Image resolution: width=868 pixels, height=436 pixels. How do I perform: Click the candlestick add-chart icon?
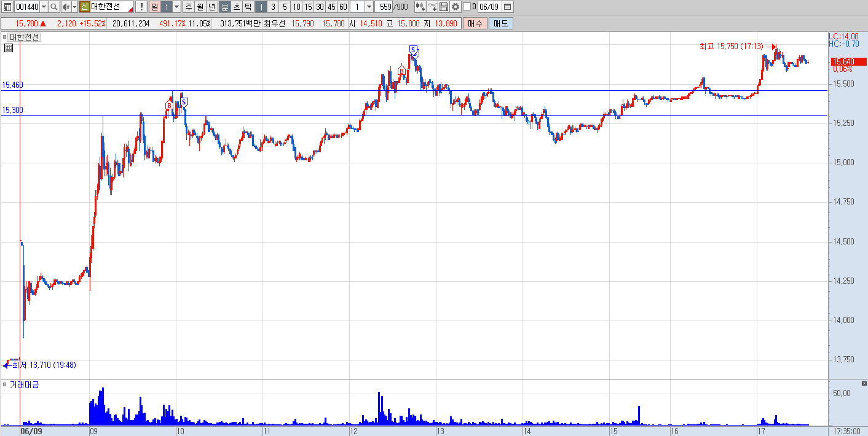pyautogui.click(x=420, y=7)
